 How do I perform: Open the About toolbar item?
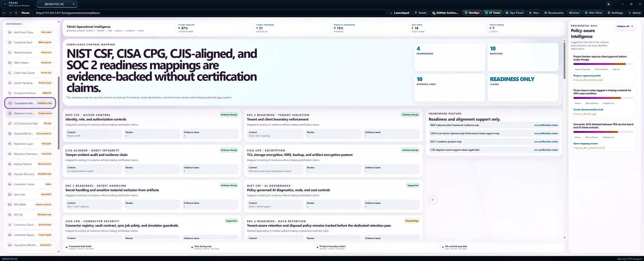tap(634, 13)
